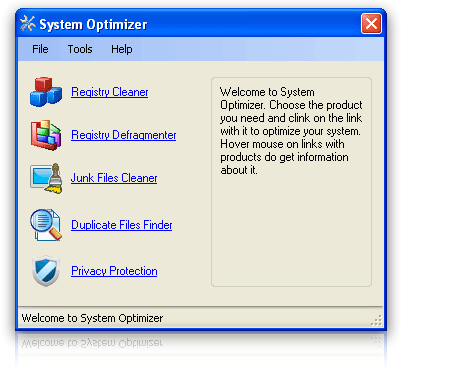The width and height of the screenshot is (450, 380).
Task: Click the window resize grip in status bar
Action: point(377,321)
